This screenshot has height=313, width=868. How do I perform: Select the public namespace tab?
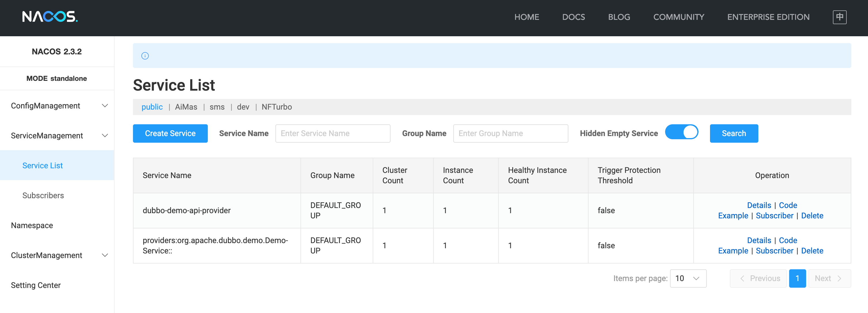(x=152, y=107)
